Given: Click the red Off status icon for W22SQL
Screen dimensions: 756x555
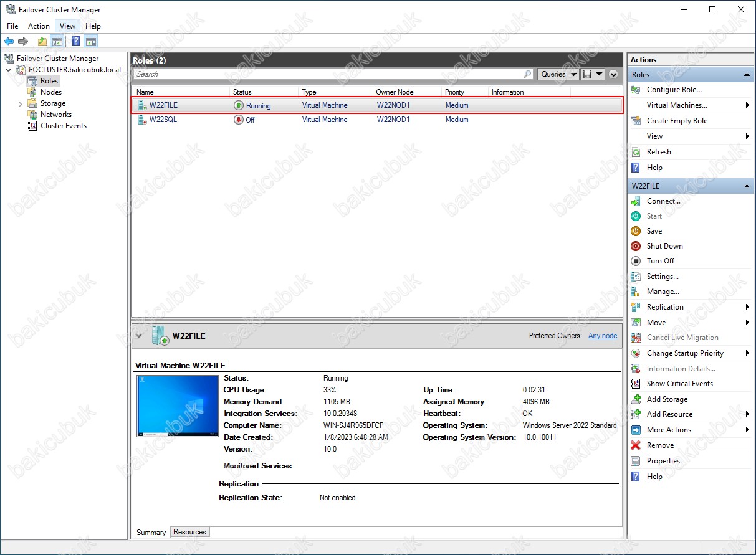Looking at the screenshot, I should click(x=238, y=120).
